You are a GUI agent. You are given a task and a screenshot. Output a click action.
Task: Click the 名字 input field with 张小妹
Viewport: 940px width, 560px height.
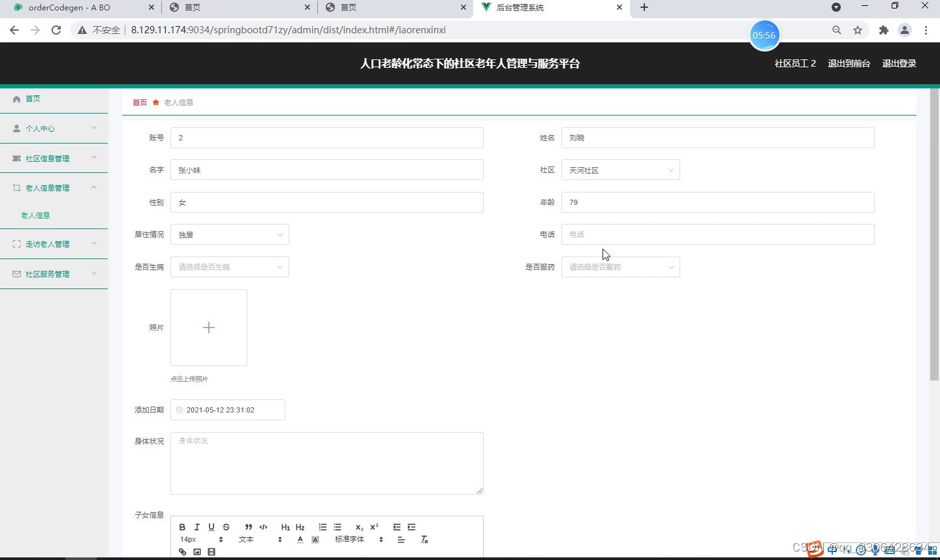pos(327,170)
